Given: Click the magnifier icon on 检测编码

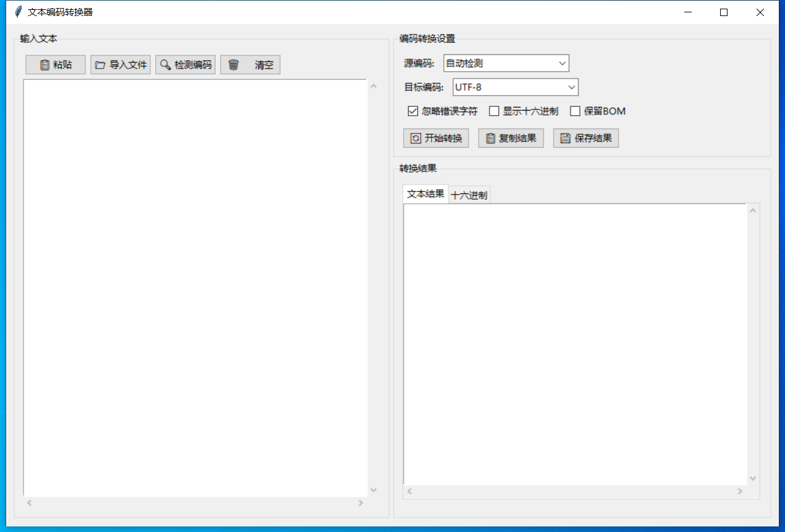Looking at the screenshot, I should click(x=166, y=65).
